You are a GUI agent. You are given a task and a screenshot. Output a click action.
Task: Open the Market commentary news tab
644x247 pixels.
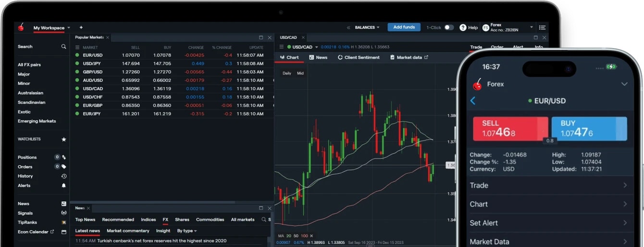point(128,231)
